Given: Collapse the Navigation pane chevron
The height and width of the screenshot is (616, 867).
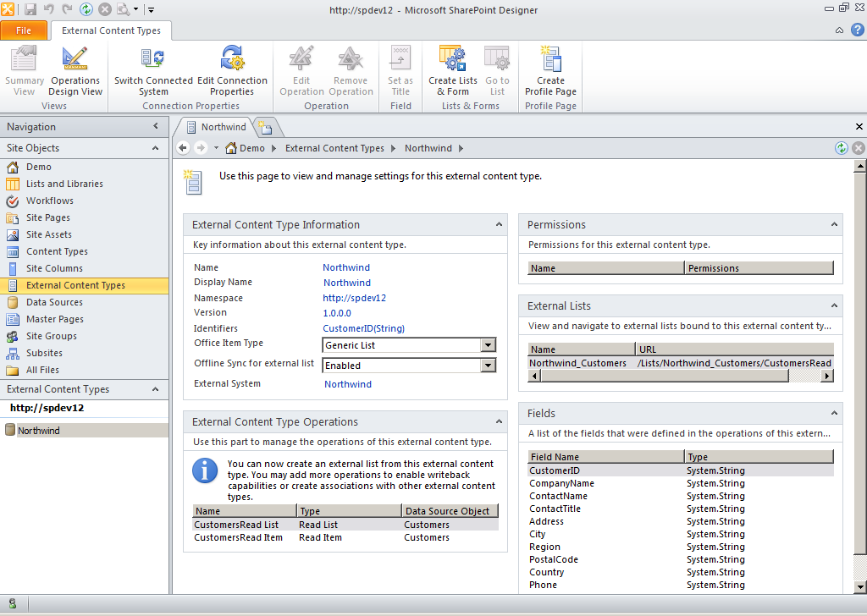Looking at the screenshot, I should (156, 127).
